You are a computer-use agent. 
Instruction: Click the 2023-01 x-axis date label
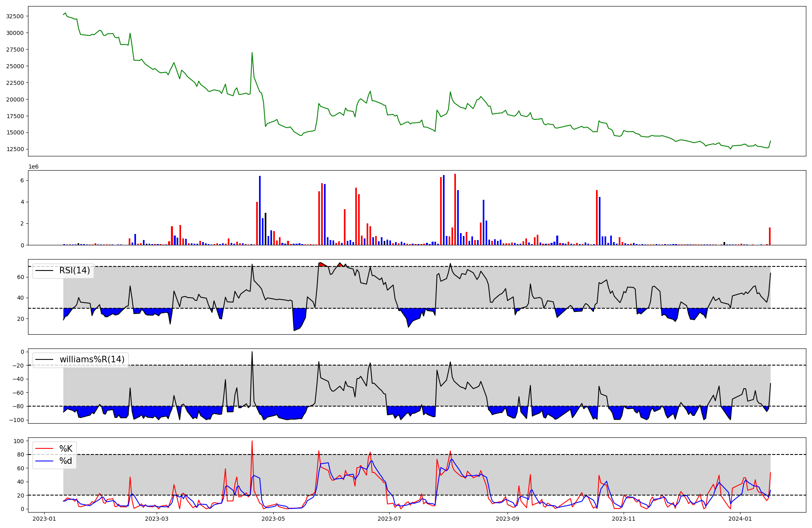[44, 519]
